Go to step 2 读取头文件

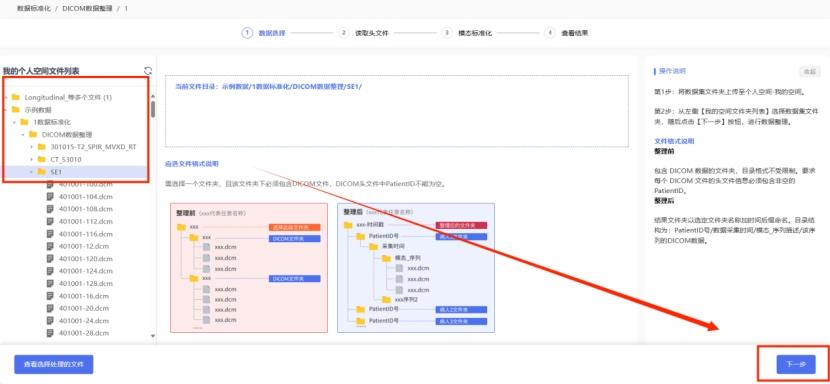pos(363,33)
